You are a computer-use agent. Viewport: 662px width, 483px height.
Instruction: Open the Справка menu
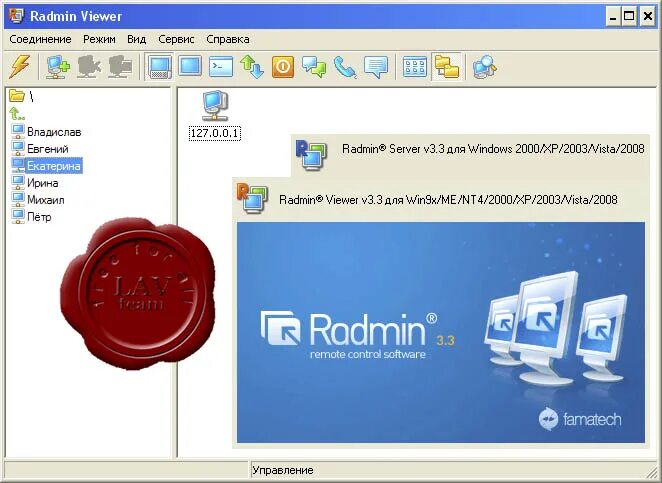click(x=228, y=39)
